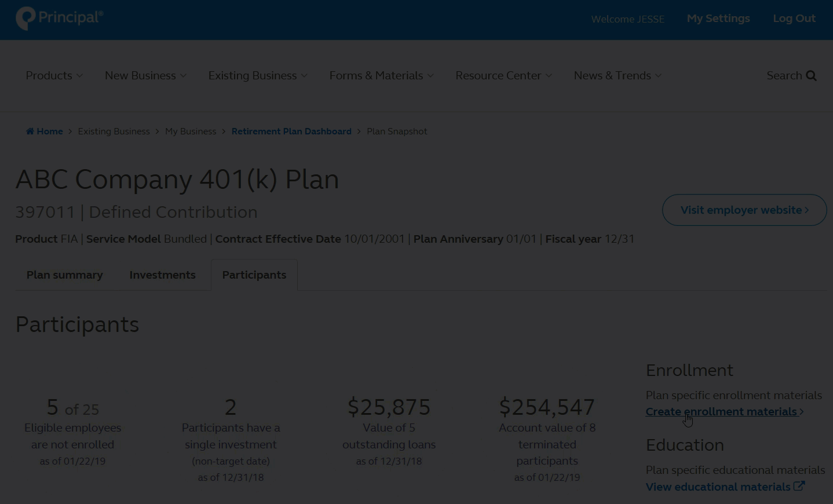Switch to the Plan summary tab
The image size is (833, 504).
tap(65, 275)
